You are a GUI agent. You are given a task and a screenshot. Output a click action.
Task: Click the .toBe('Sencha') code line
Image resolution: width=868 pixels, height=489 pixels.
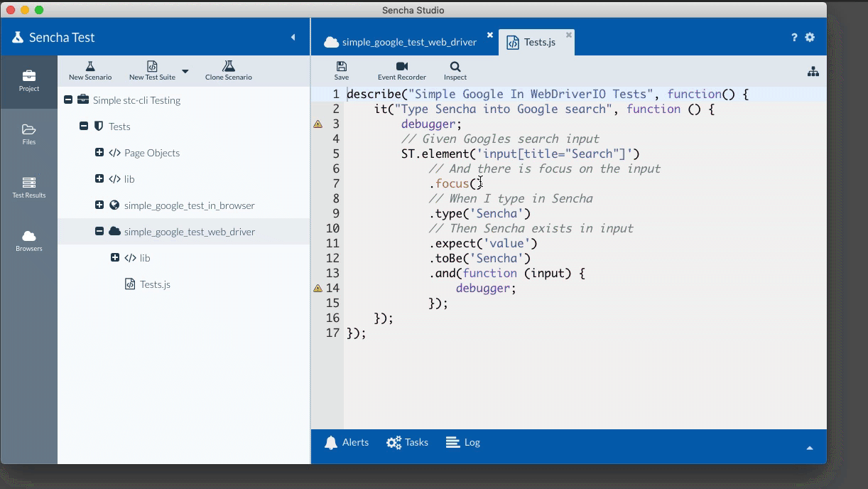click(x=479, y=258)
